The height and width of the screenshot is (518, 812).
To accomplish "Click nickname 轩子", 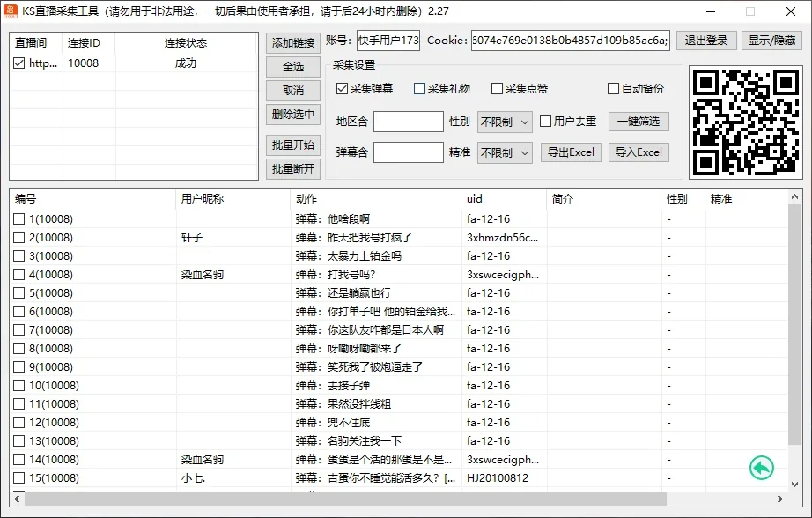I will [192, 238].
